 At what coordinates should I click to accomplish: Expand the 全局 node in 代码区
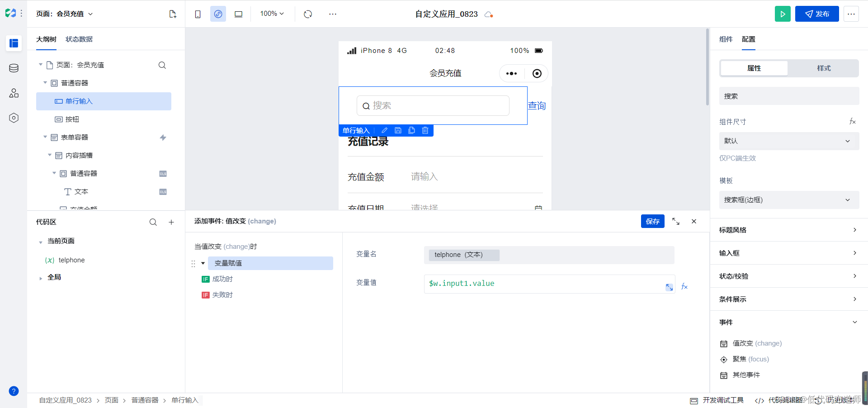click(x=41, y=279)
